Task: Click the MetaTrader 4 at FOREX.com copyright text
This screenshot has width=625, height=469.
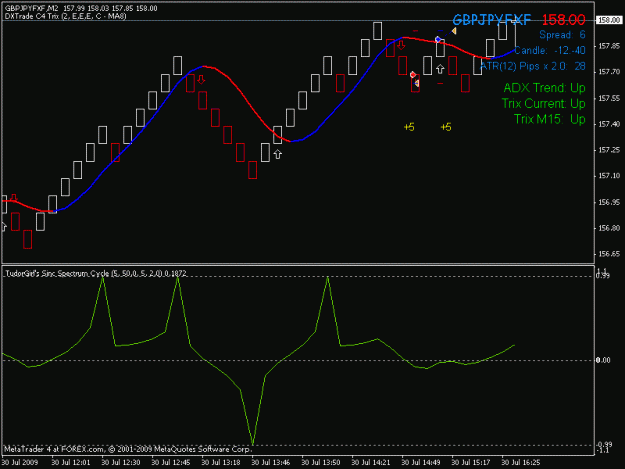Action: [128, 449]
